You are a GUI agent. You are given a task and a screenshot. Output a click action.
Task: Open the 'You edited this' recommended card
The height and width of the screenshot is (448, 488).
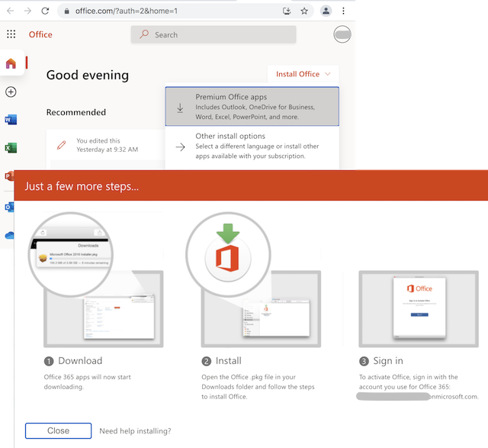pos(106,145)
